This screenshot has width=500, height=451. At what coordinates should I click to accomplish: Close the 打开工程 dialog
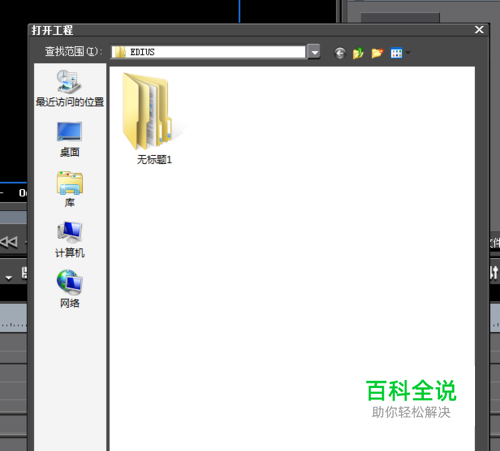479,30
